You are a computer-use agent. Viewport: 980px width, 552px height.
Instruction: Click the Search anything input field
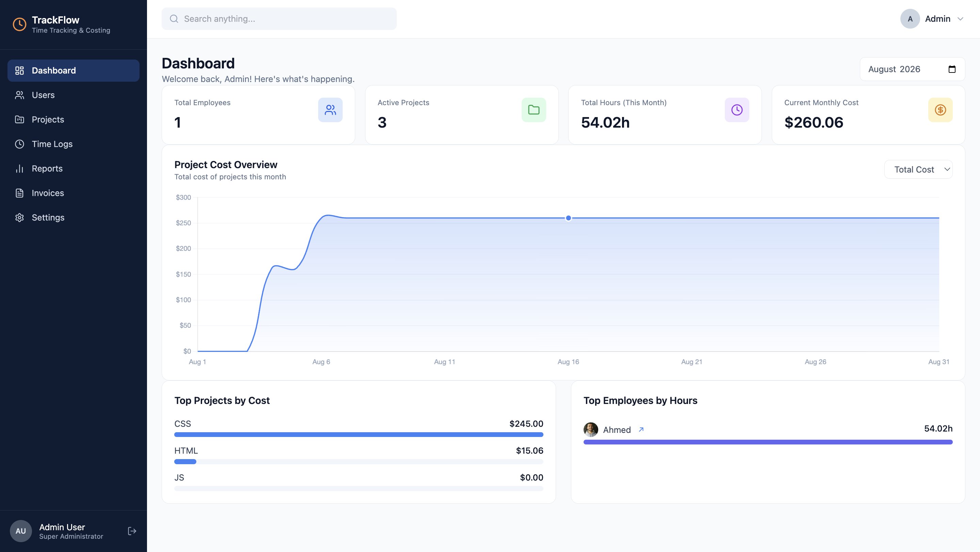pyautogui.click(x=279, y=19)
